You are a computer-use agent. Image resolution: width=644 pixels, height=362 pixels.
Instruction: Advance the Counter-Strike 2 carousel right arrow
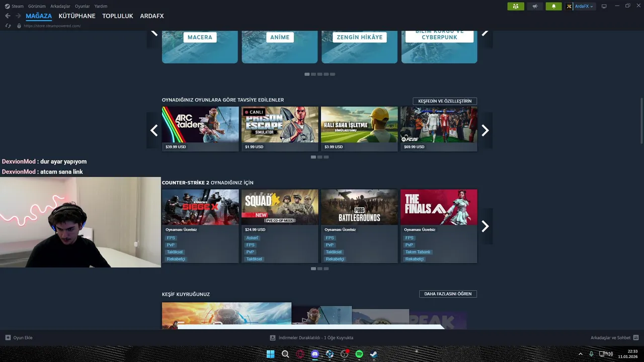(x=485, y=226)
